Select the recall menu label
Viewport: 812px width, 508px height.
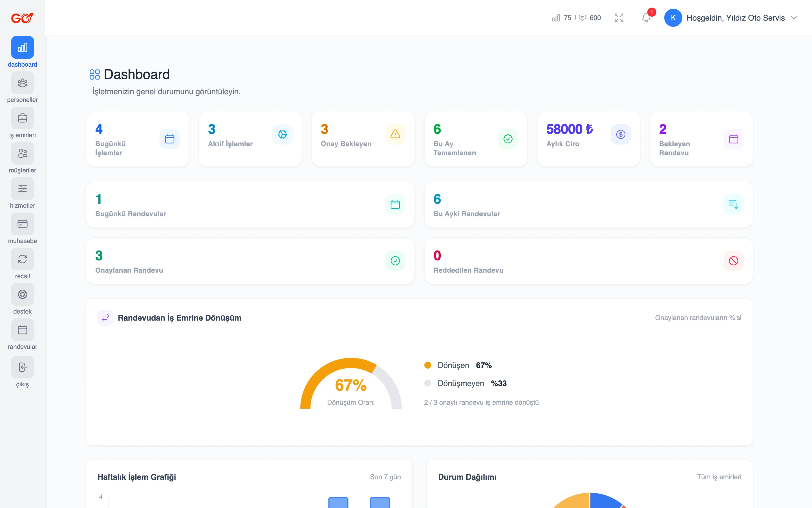(x=23, y=276)
